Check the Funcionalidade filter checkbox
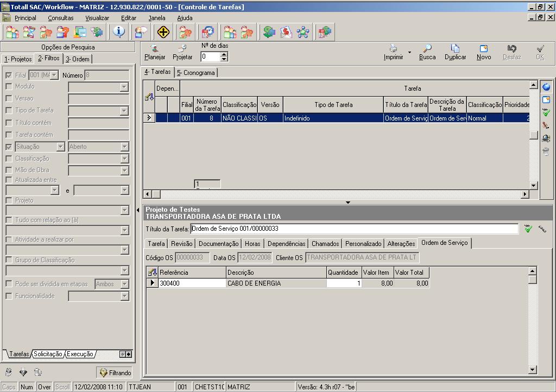This screenshot has width=556, height=392. [x=9, y=296]
